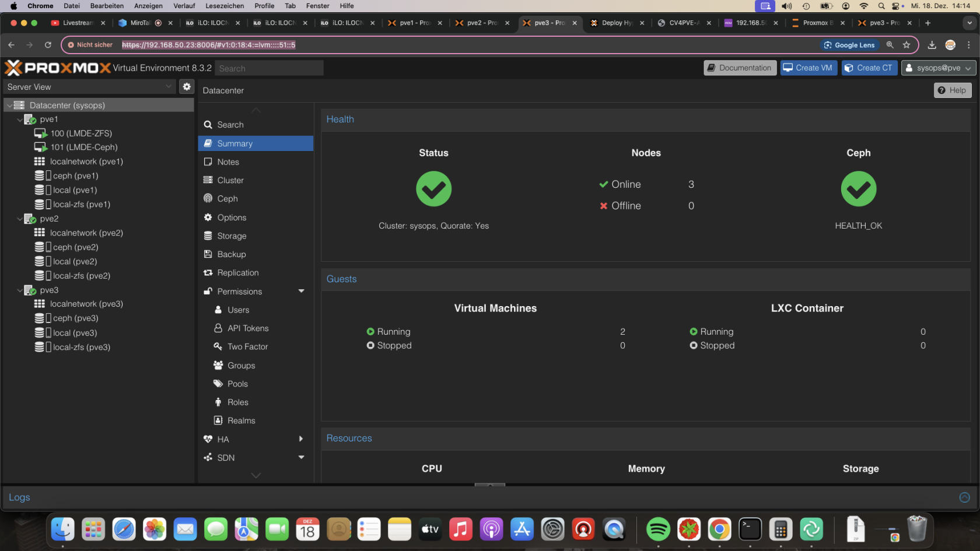Click the Roles icon
Screen dimensions: 980x551
coord(218,402)
